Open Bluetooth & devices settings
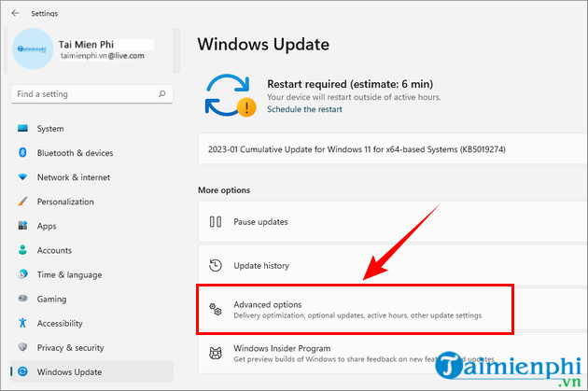This screenshot has height=391, width=588. pyautogui.click(x=91, y=153)
